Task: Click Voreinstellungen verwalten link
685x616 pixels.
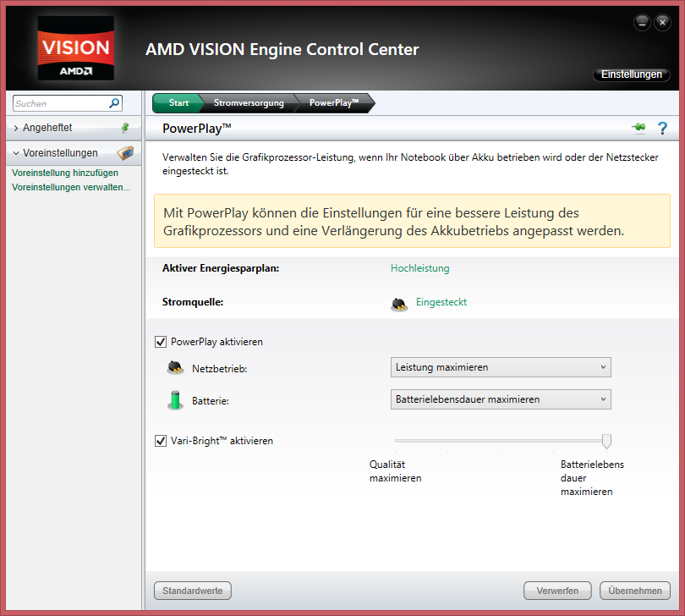Action: [x=71, y=187]
